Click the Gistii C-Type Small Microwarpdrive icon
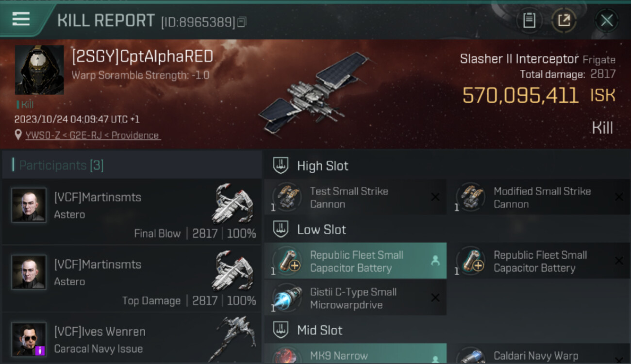Image resolution: width=631 pixels, height=364 pixels. point(286,298)
